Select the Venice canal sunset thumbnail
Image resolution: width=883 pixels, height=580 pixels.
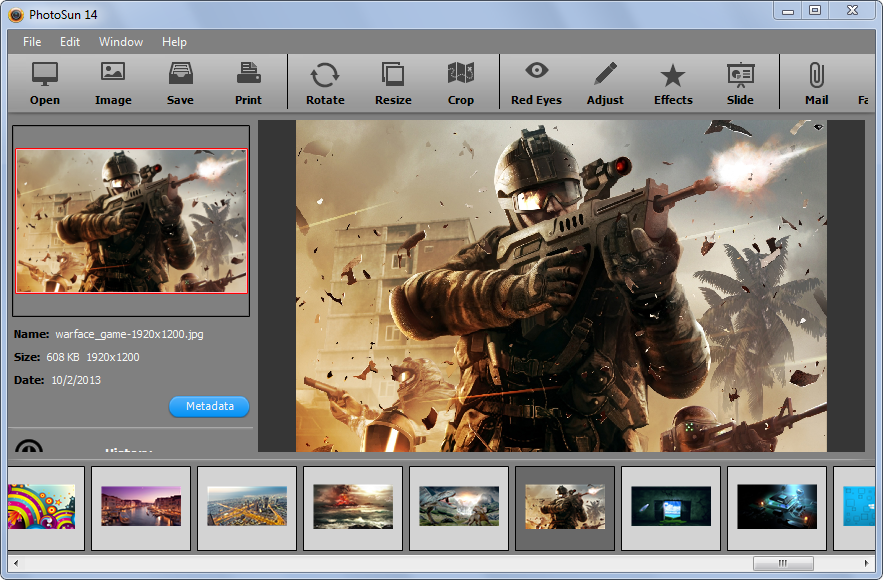(141, 506)
